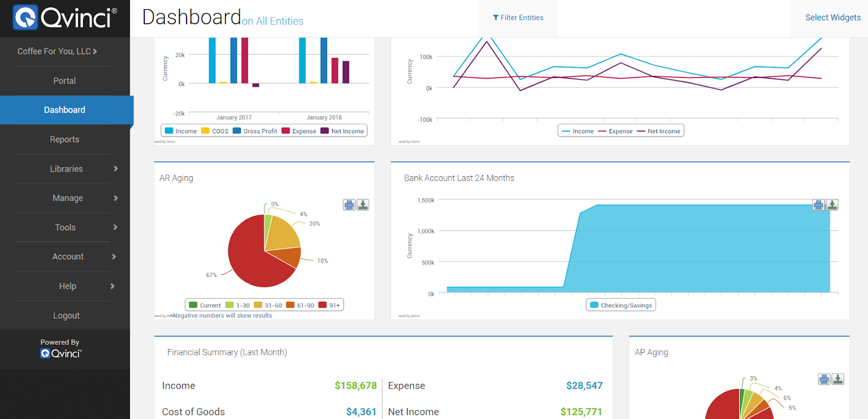Click the AR Aging widget title
This screenshot has width=868, height=419.
176,178
